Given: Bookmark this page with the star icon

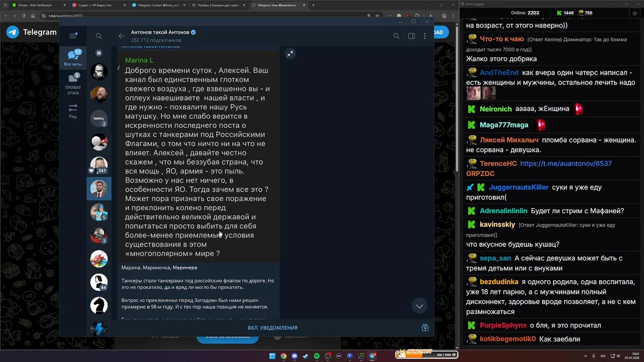Looking at the screenshot, I should [377, 16].
